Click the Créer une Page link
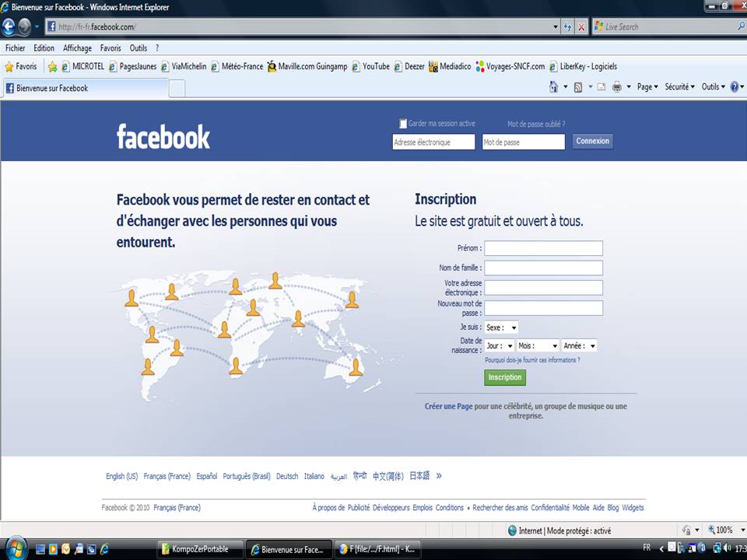Screen dimensions: 747x560 click(x=448, y=406)
